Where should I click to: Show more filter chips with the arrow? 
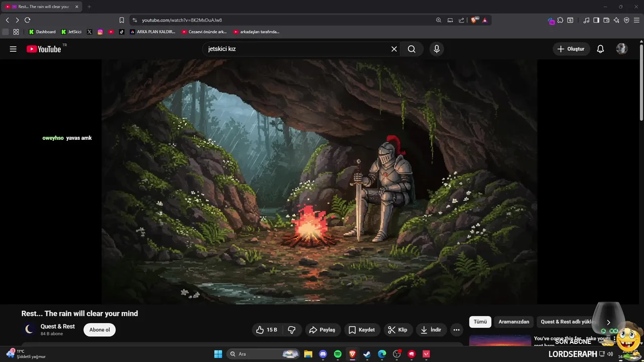(x=608, y=322)
